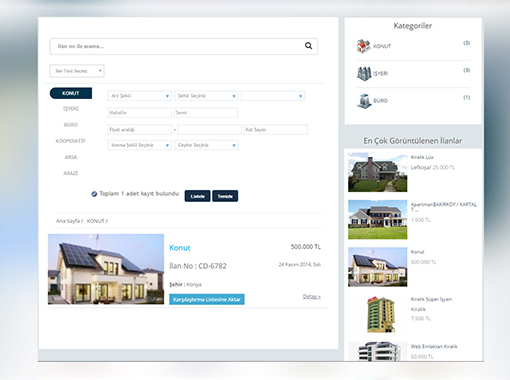The width and height of the screenshot is (510, 380).
Task: Open the Şehir Seçiniz dropdown
Action: coord(206,96)
